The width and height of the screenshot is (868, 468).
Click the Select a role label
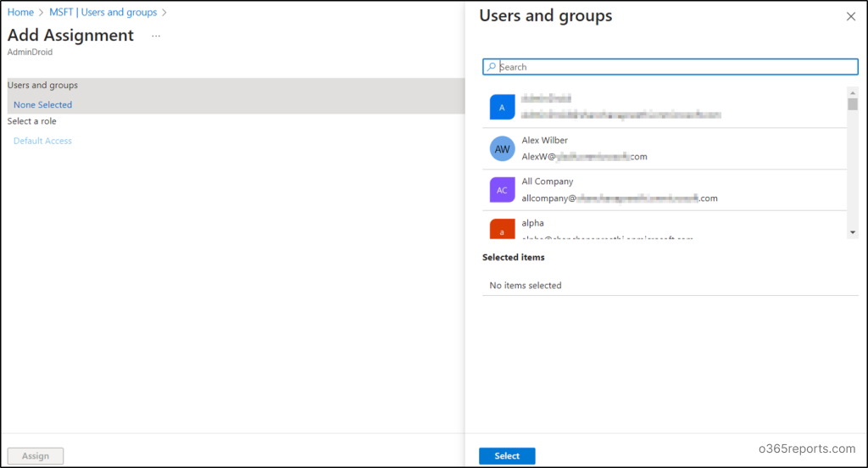tap(31, 121)
